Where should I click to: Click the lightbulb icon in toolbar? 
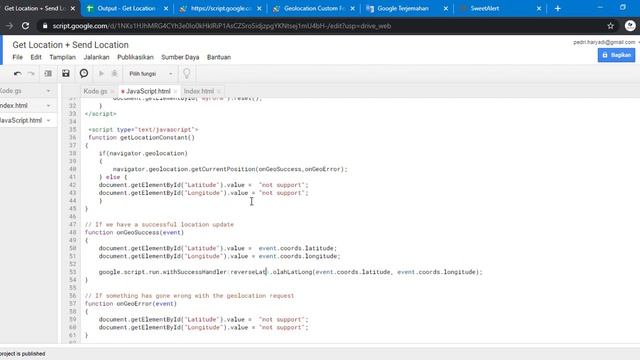[x=187, y=73]
